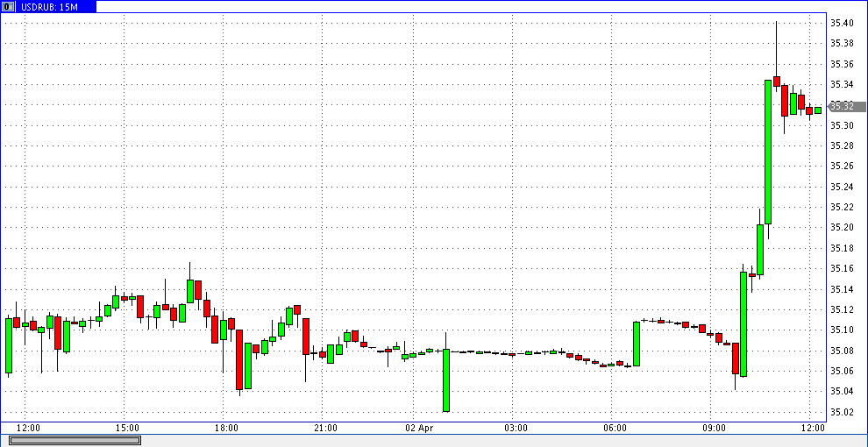Viewport: 868px width, 447px height.
Task: Click the 18:00 time axis label
Action: click(226, 428)
